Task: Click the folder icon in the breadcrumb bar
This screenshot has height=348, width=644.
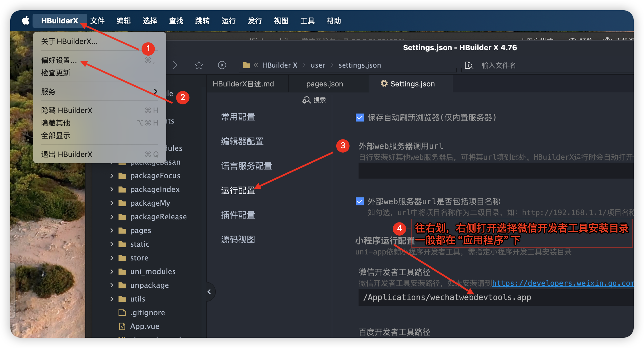Action: coord(246,65)
